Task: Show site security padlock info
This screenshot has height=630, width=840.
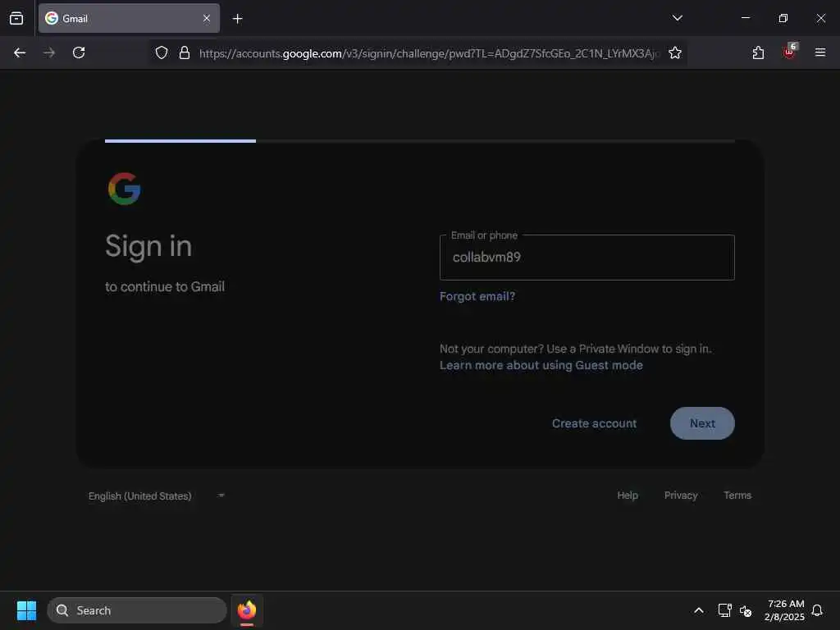Action: click(x=185, y=52)
